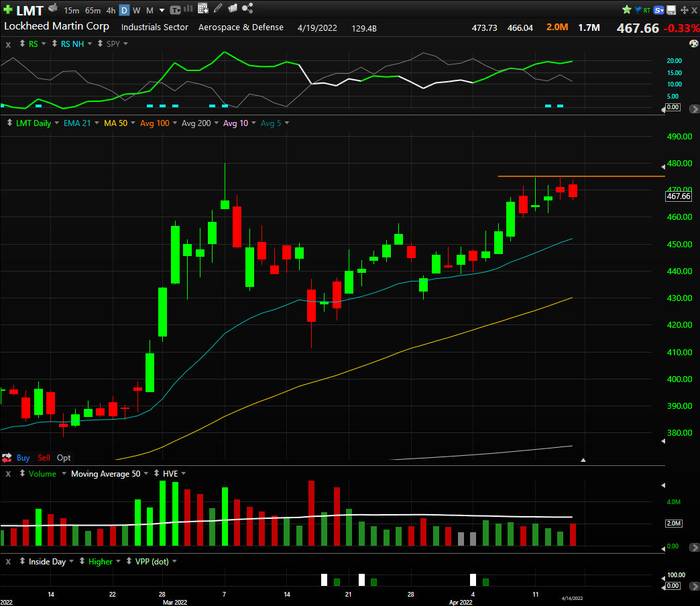Click the move arrows before Volume label
The width and height of the screenshot is (700, 606).
[22, 473]
